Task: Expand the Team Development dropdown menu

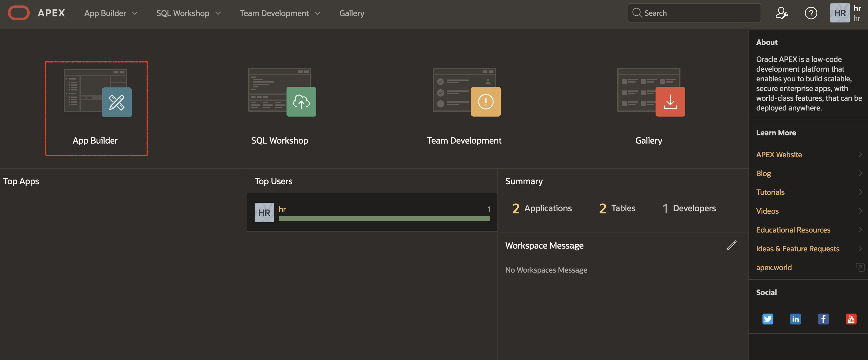Action: click(280, 13)
